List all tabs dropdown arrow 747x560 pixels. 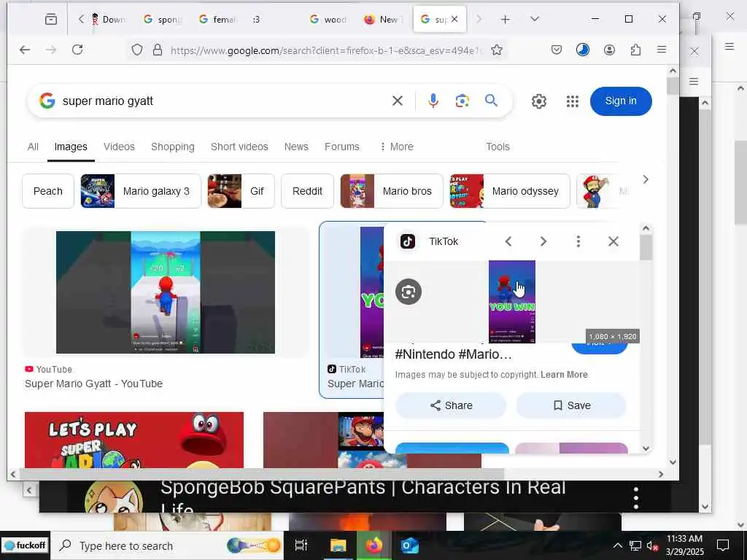[x=535, y=19]
